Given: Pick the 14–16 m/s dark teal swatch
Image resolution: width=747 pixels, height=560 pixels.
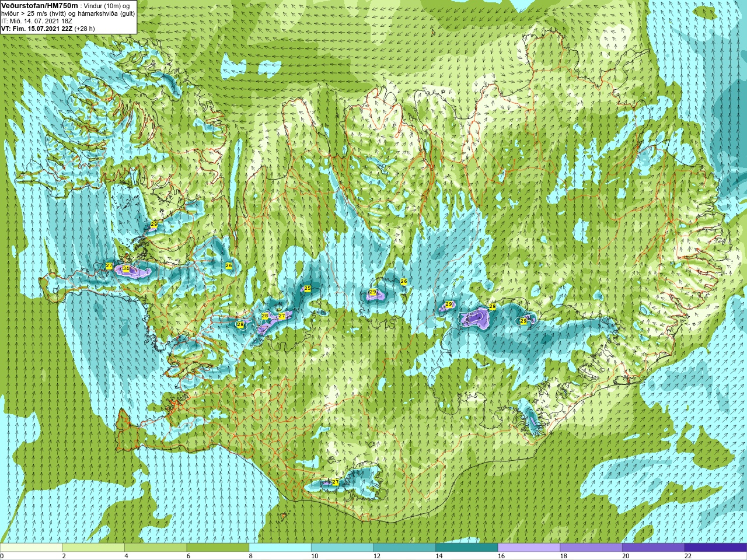Looking at the screenshot, I should (x=466, y=548).
